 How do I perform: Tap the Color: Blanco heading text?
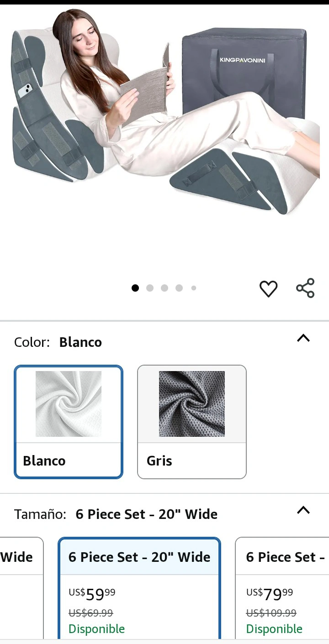click(x=58, y=342)
